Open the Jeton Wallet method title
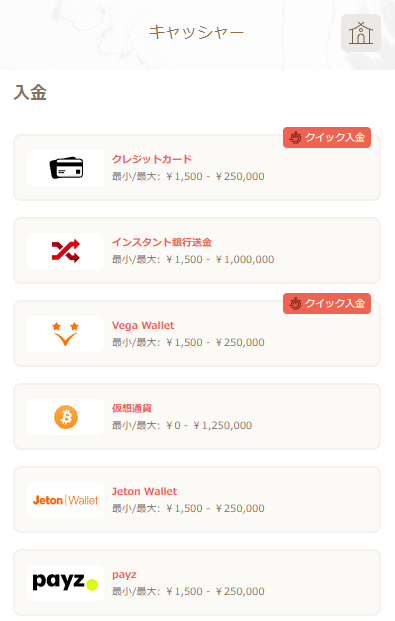This screenshot has height=621, width=395. [x=144, y=491]
